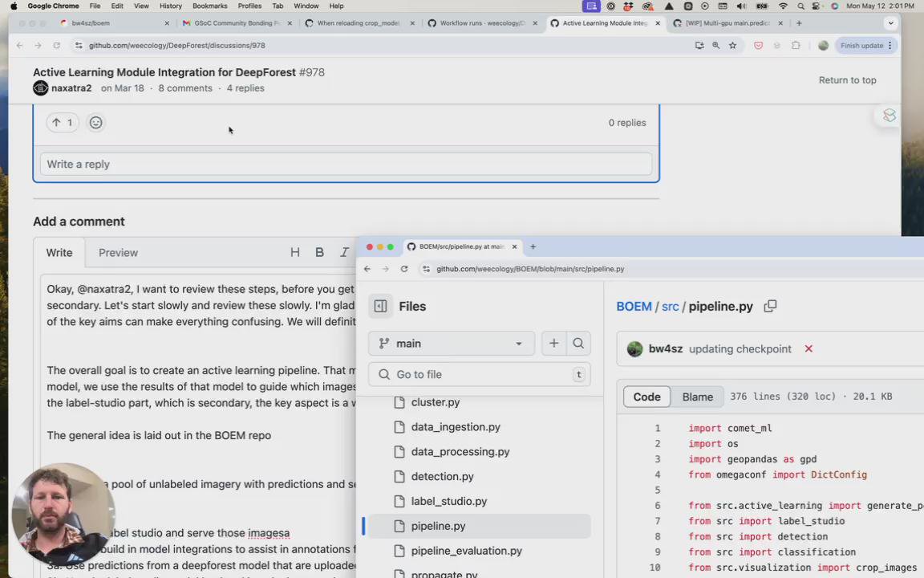Viewport: 924px width, 578px height.
Task: Go back in front BOEM window
Action: click(367, 269)
